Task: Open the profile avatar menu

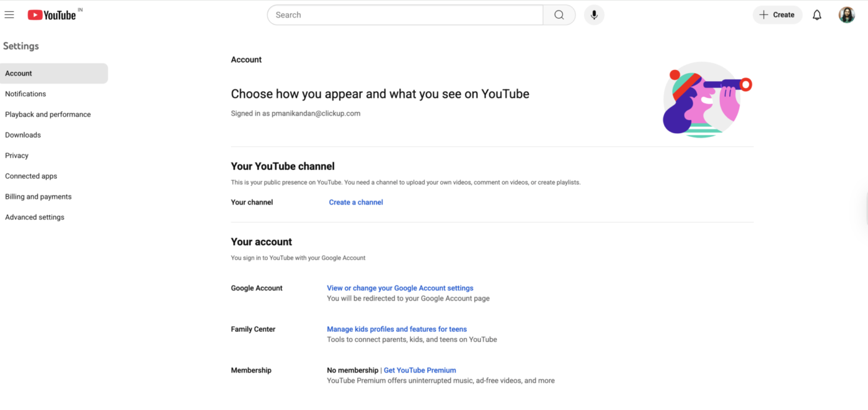Action: (x=847, y=15)
